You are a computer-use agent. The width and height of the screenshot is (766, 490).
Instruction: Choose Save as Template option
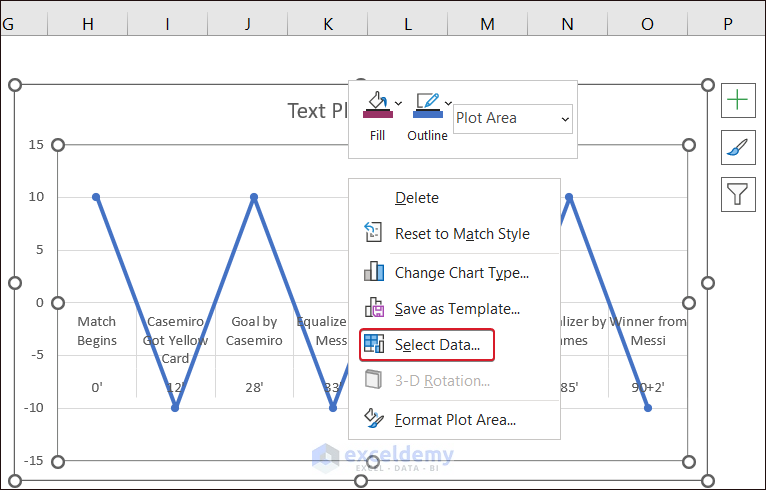click(457, 309)
